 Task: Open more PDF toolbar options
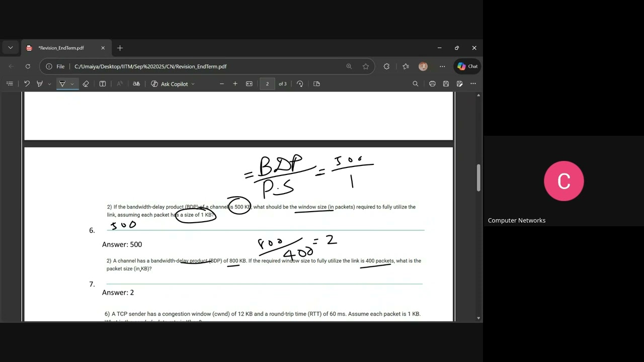473,84
